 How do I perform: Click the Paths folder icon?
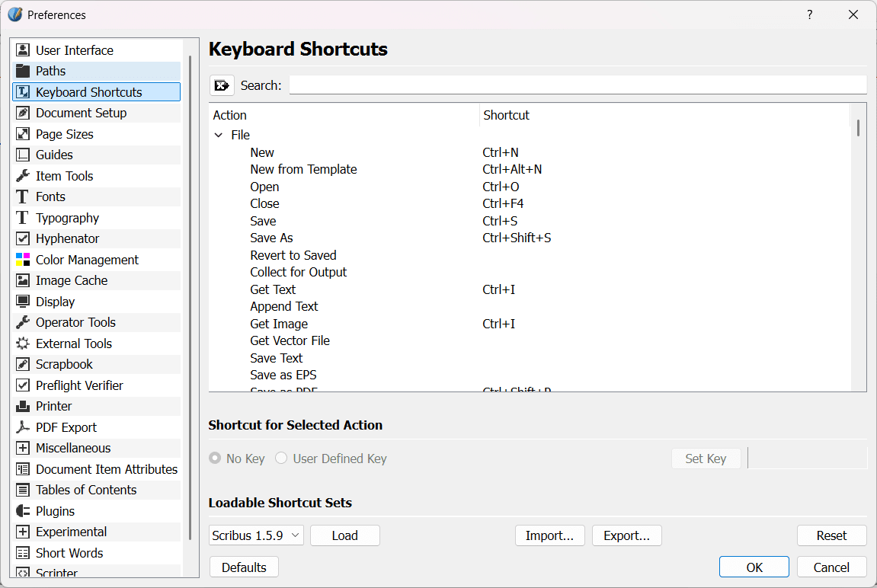point(23,71)
